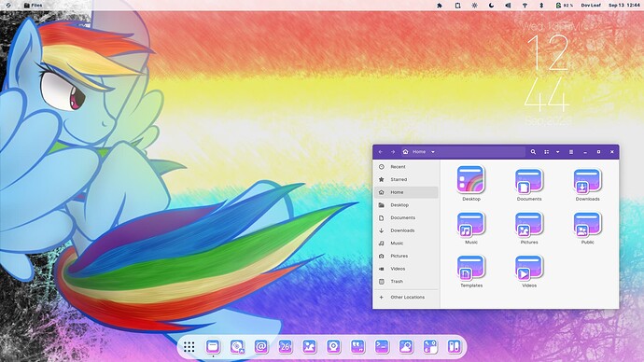644x362 pixels.
Task: Click the volume speaker icon in top bar
Action: [508, 6]
